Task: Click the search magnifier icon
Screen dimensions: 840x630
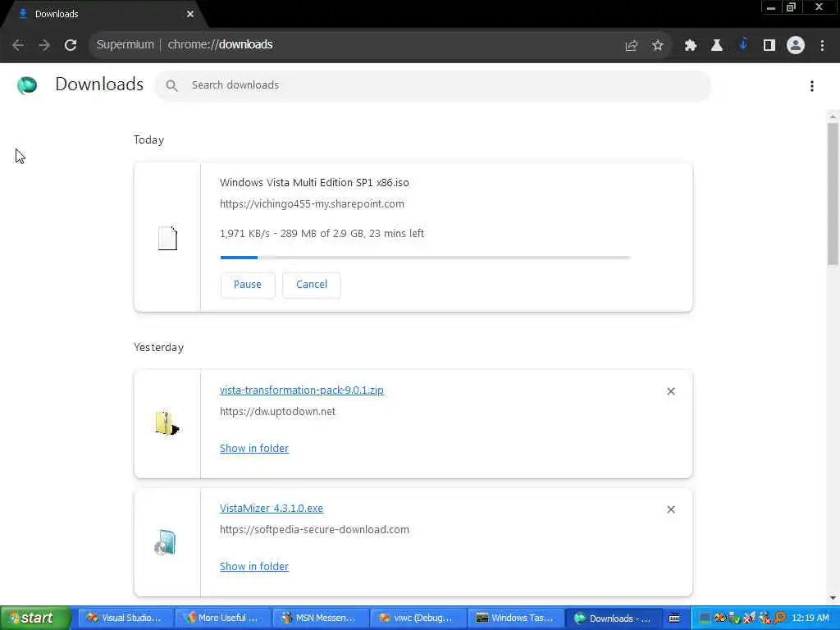Action: coord(171,85)
